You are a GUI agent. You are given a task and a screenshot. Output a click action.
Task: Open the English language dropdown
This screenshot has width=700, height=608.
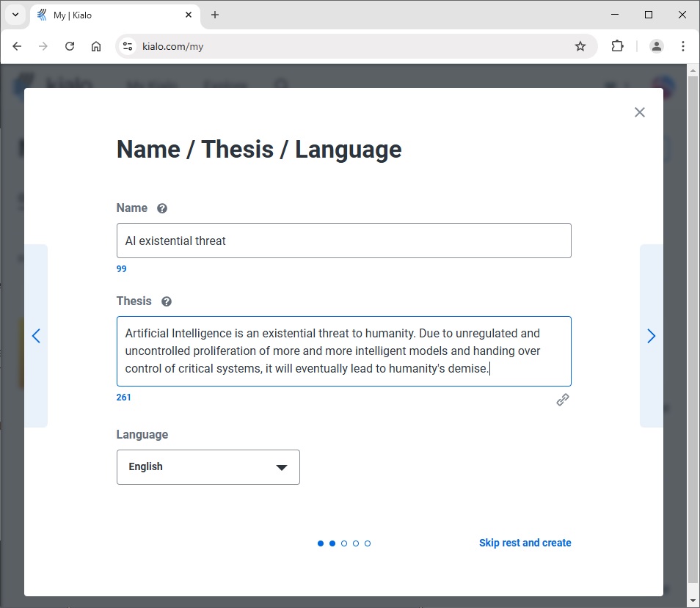pos(208,467)
